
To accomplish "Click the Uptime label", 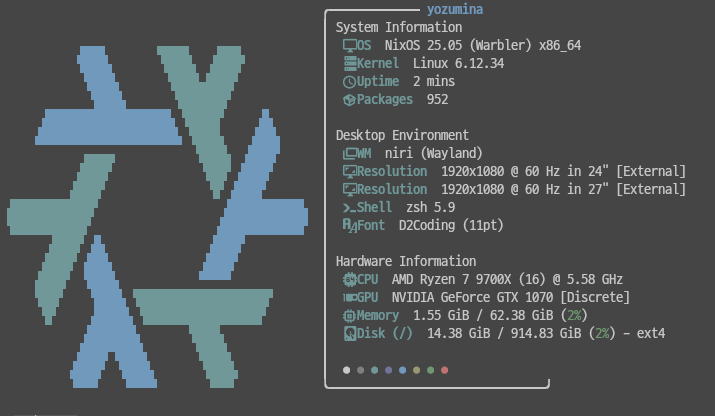I will tap(378, 82).
